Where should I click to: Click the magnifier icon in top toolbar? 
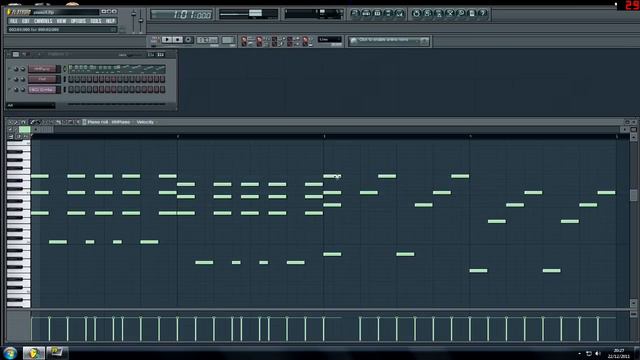[x=461, y=13]
